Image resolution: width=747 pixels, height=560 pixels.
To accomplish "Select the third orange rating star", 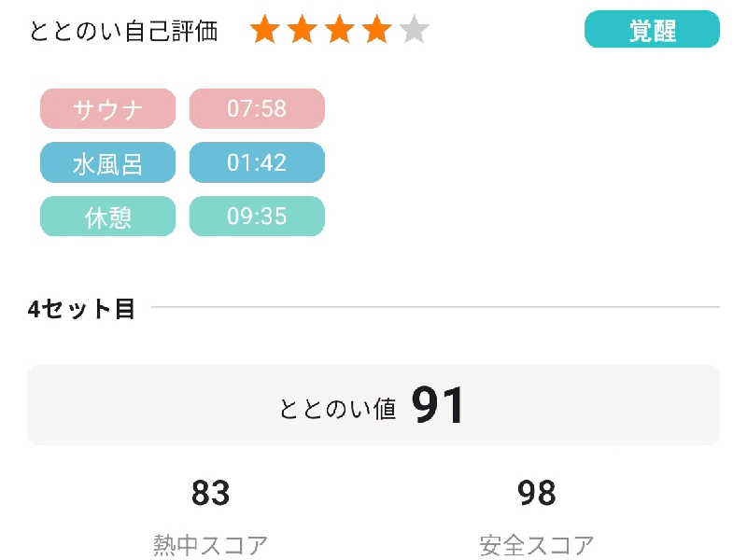I will [339, 30].
